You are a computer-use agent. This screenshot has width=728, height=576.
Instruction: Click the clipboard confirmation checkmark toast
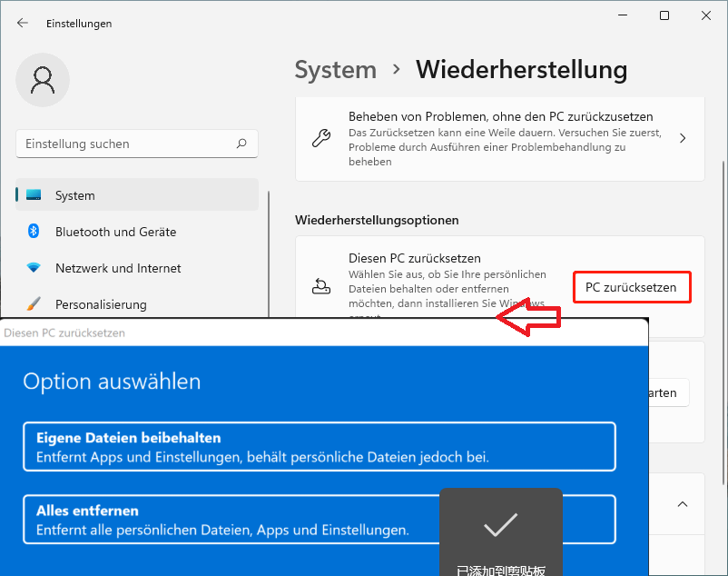tap(500, 525)
